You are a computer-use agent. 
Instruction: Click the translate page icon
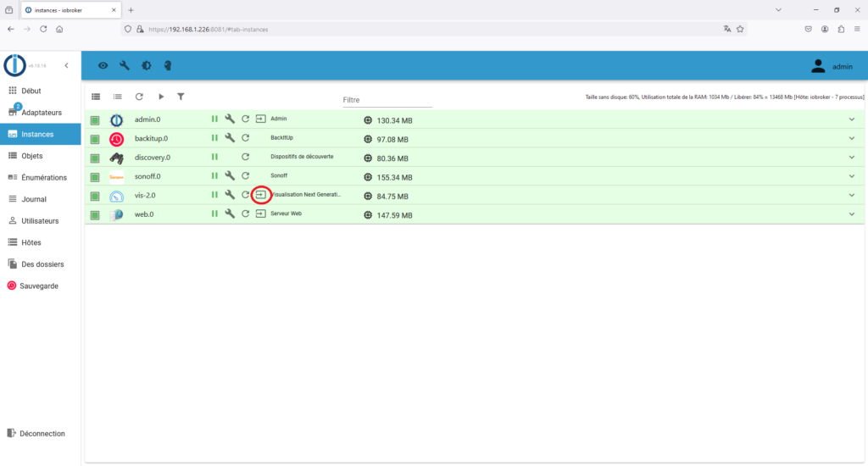click(726, 30)
